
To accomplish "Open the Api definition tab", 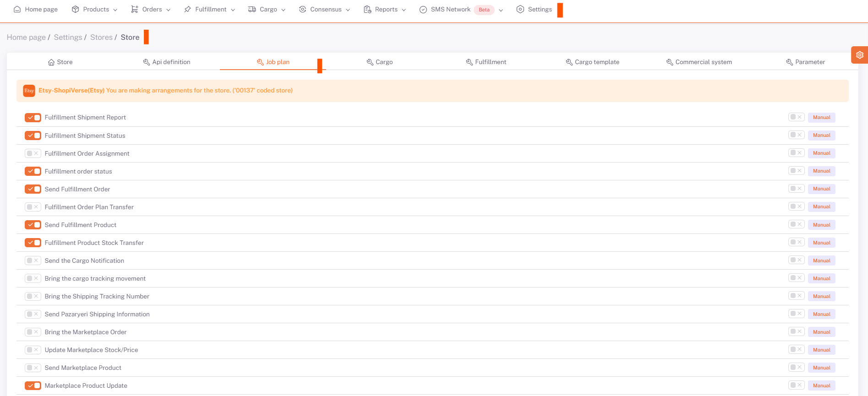I will pos(167,62).
